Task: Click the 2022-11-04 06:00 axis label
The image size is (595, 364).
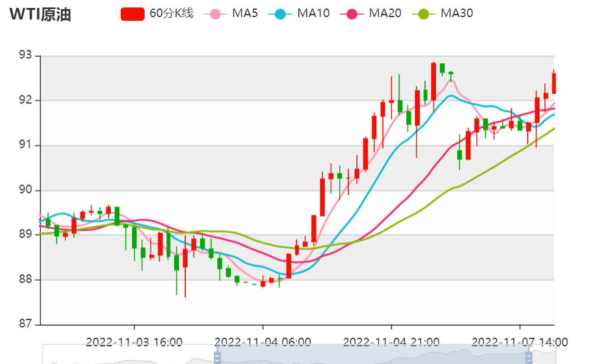Action: pyautogui.click(x=262, y=342)
